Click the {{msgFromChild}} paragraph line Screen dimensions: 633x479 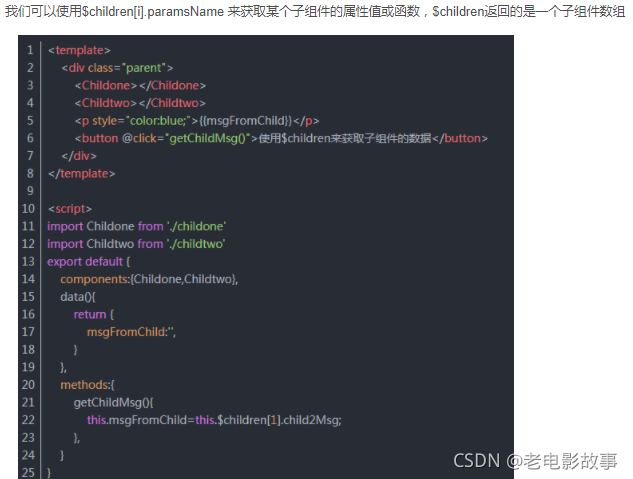[197, 121]
